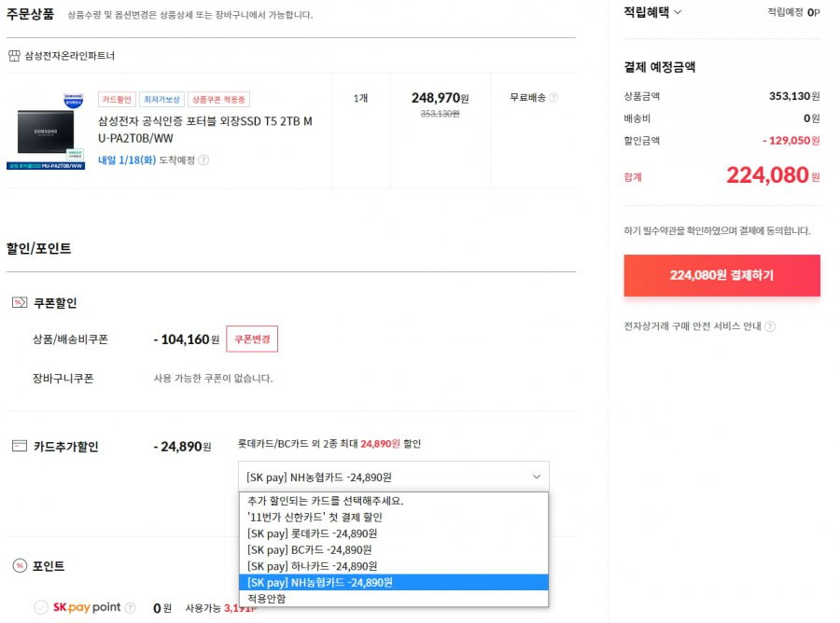Open the Samsung T5 SSD product thumbnail
Image resolution: width=840 pixels, height=623 pixels.
[46, 132]
